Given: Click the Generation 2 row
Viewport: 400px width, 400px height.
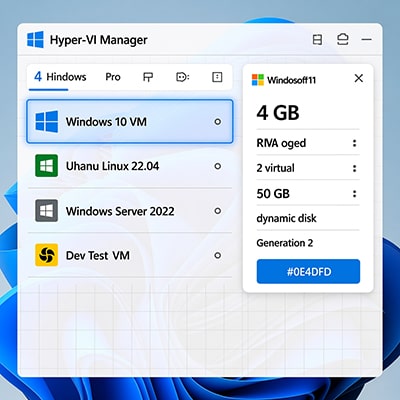Looking at the screenshot, I should point(308,243).
